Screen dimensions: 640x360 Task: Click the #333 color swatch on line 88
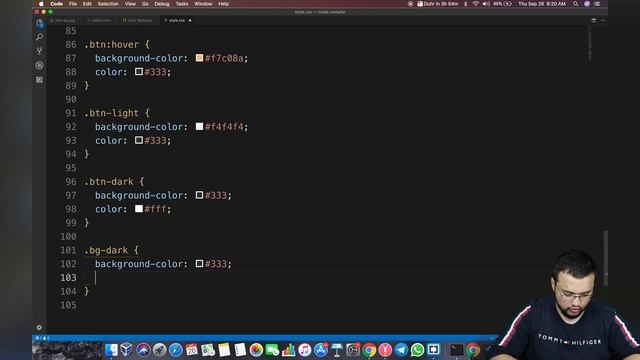point(139,72)
